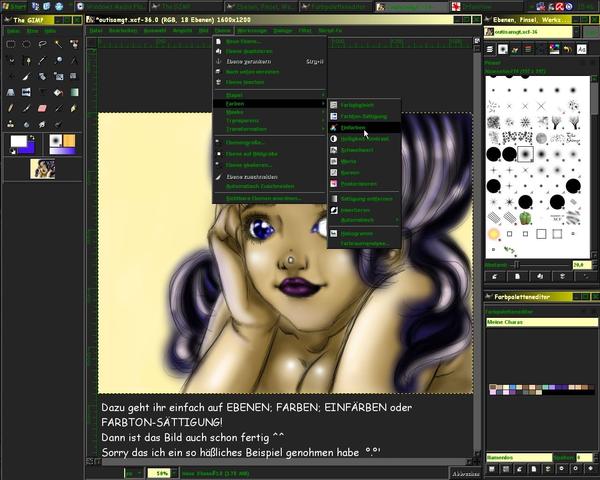Open the image selector dropdown in the Ebenen dock

(x=576, y=32)
